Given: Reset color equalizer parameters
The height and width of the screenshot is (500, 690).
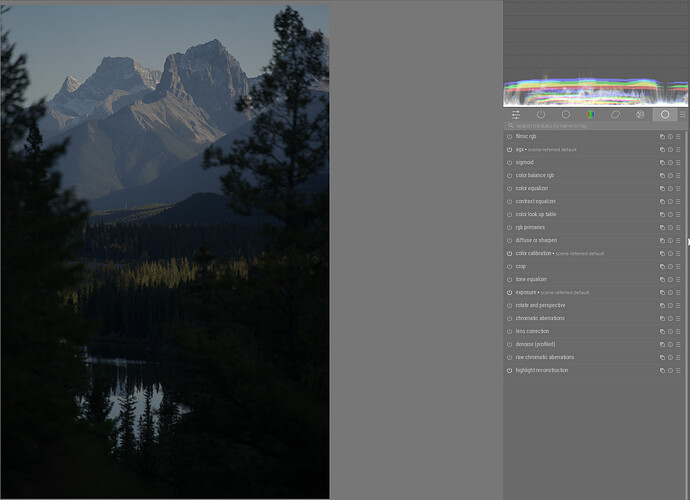Looking at the screenshot, I should coord(670,188).
